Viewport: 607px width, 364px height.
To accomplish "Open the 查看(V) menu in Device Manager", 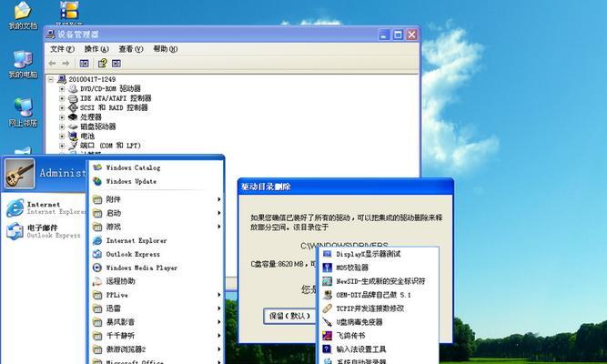I will [131, 49].
